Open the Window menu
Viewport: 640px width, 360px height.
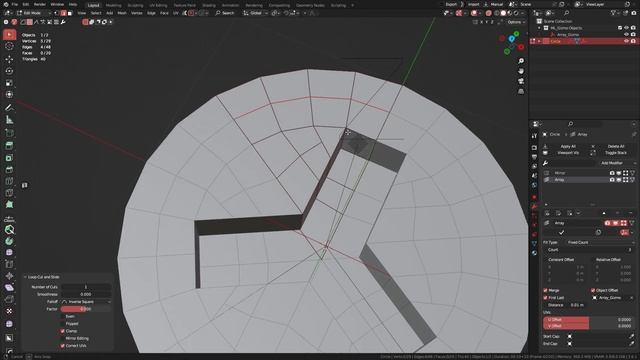(57, 4)
